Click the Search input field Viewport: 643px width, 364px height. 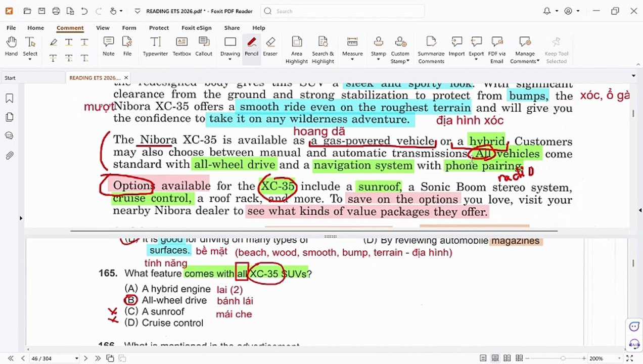[343, 11]
